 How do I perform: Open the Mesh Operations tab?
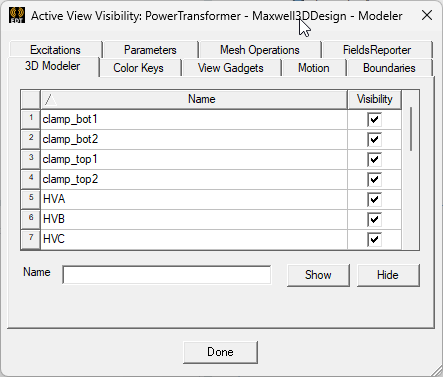pos(260,50)
